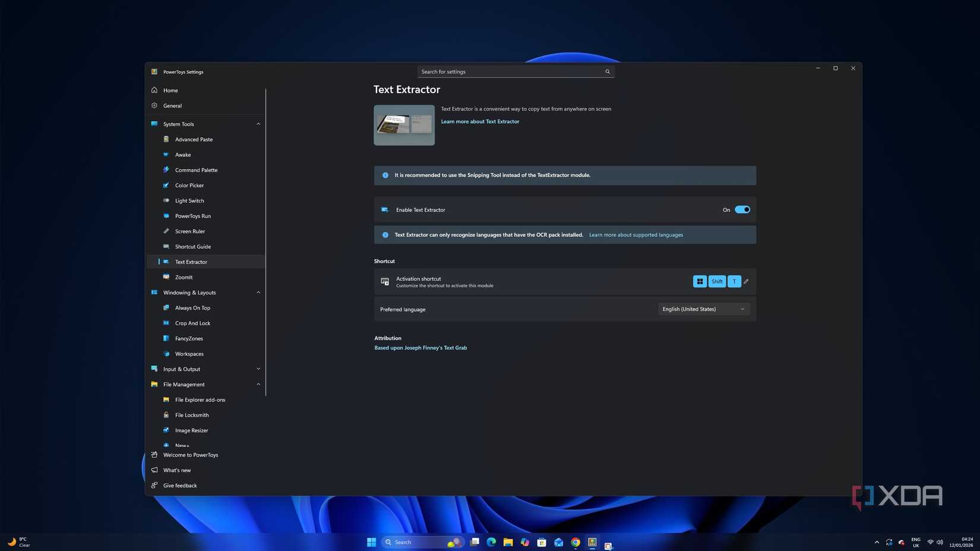Click the Windows key shortcut button
The height and width of the screenshot is (551, 980).
[x=700, y=281]
